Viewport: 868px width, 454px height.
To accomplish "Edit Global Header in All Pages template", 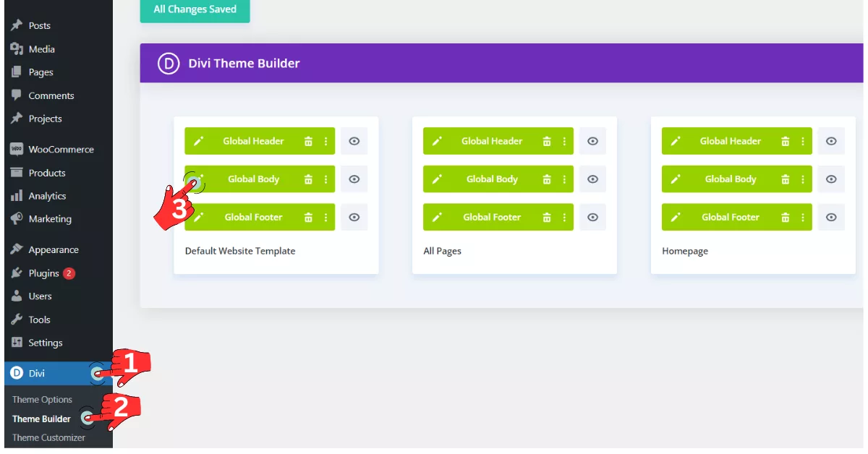I will (x=437, y=141).
